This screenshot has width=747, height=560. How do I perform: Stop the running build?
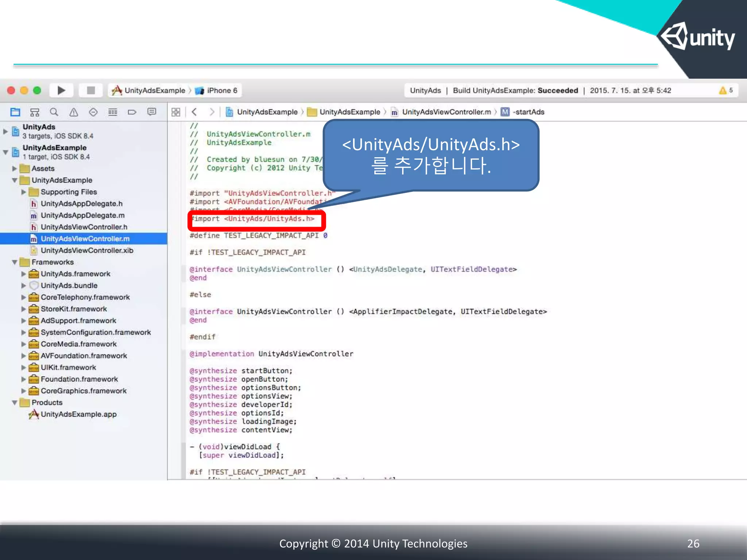pos(91,90)
